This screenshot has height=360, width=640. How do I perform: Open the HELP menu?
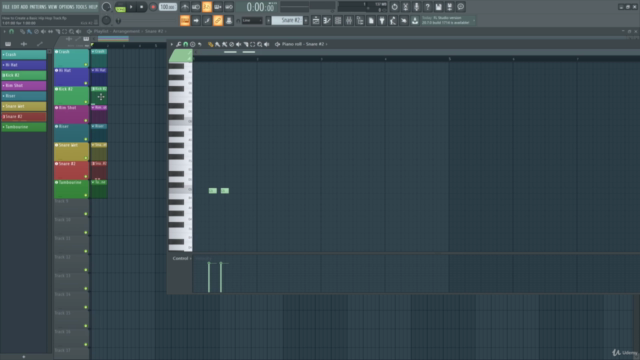tap(93, 7)
